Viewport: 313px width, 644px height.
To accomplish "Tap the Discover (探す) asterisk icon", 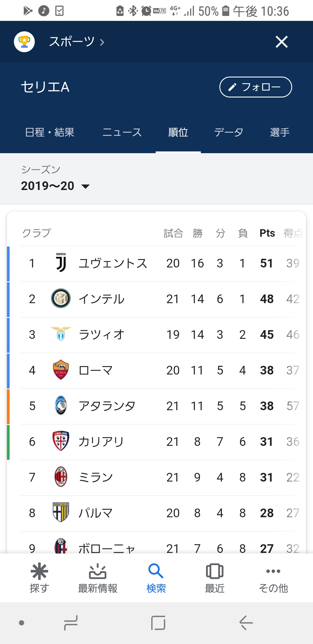I will [x=39, y=571].
